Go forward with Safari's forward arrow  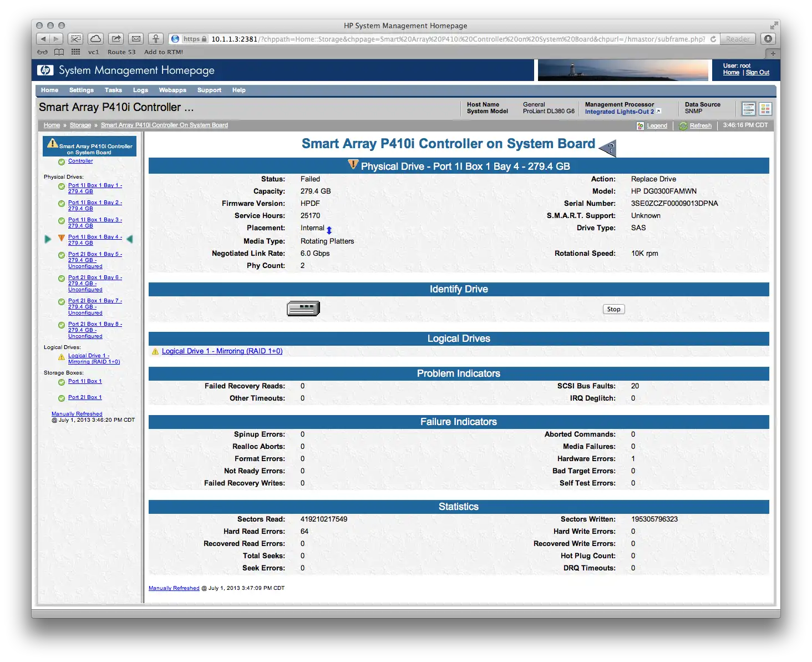56,39
